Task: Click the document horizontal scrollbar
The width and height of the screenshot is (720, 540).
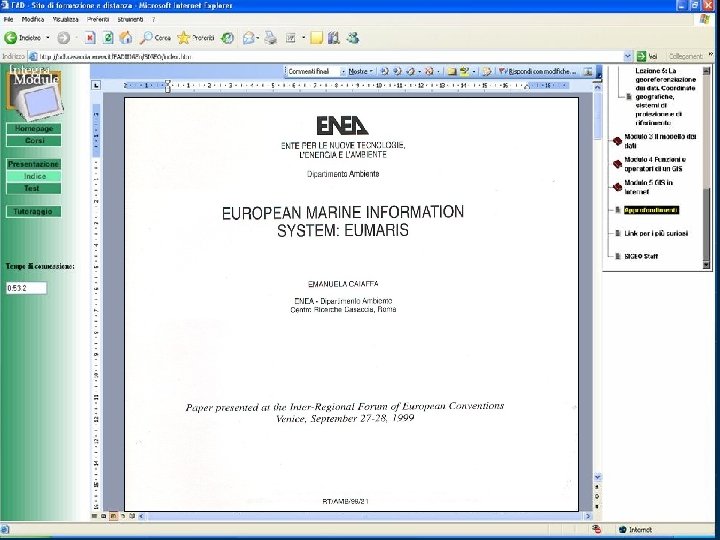Action: click(x=365, y=517)
